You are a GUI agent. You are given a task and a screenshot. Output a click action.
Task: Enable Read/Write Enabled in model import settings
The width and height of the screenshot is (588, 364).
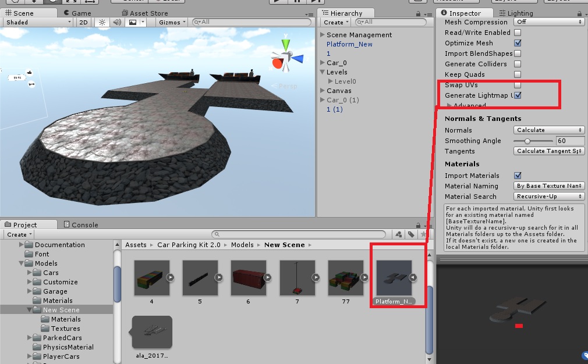tap(518, 33)
